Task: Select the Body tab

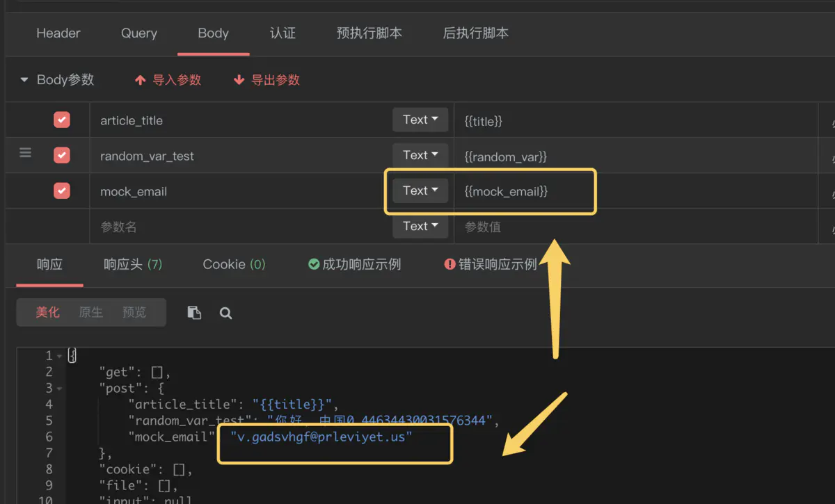Action: [213, 33]
